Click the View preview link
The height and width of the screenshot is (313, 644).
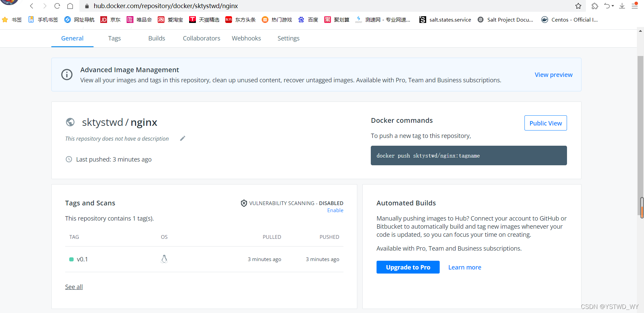553,75
